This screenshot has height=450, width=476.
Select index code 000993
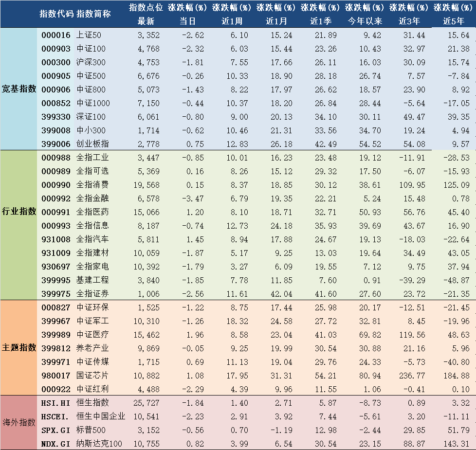(56, 226)
